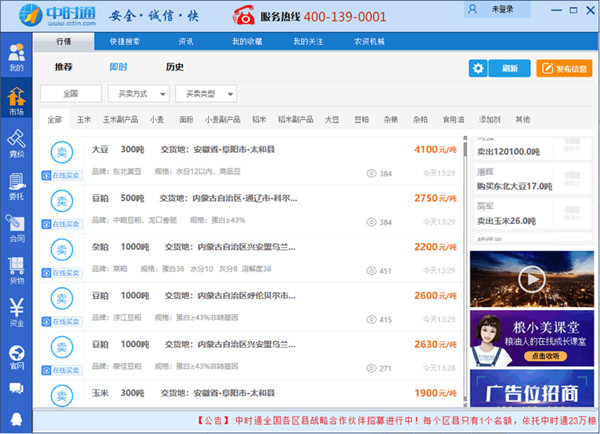Click 在线买卖 under the 大豆 listing
Screen dimensions: 600x434
[x=61, y=174]
